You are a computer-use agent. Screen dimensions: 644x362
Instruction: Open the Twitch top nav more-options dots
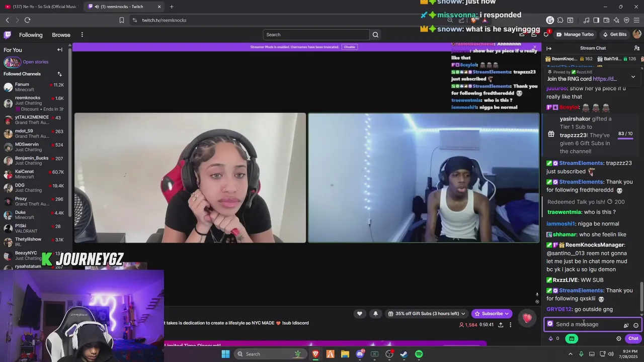pyautogui.click(x=82, y=35)
